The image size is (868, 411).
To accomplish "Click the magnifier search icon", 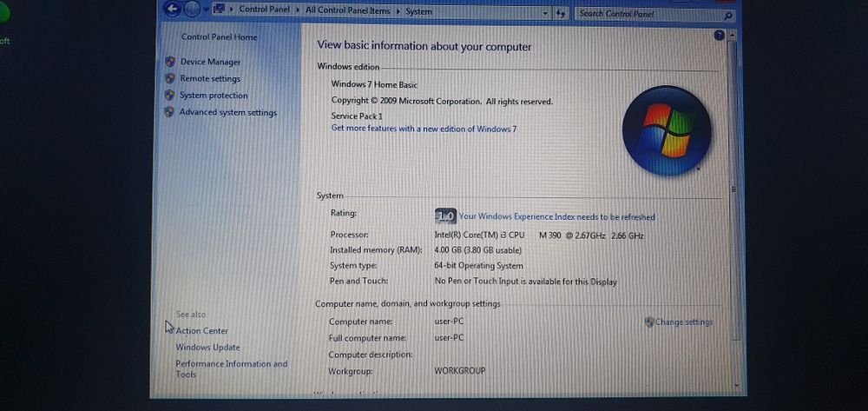I will point(728,16).
